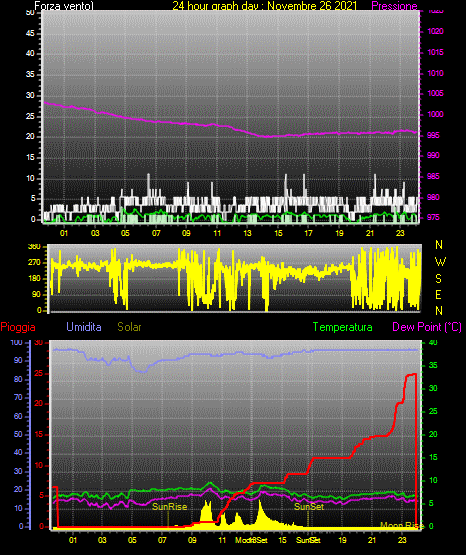Select the S compass direction letter

point(438,279)
